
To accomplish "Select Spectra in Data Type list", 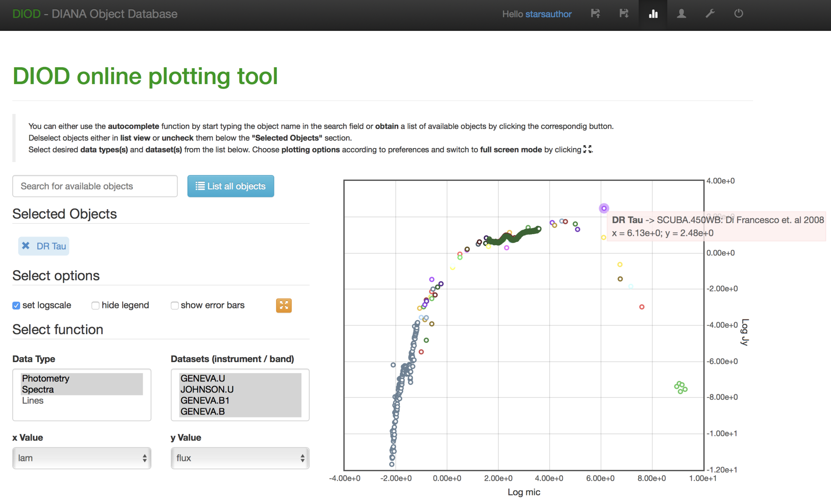I will click(x=82, y=390).
